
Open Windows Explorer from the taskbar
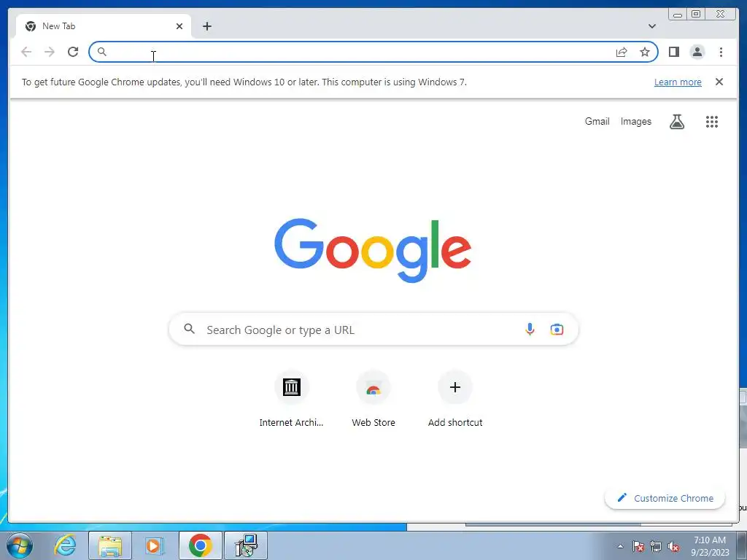click(109, 545)
